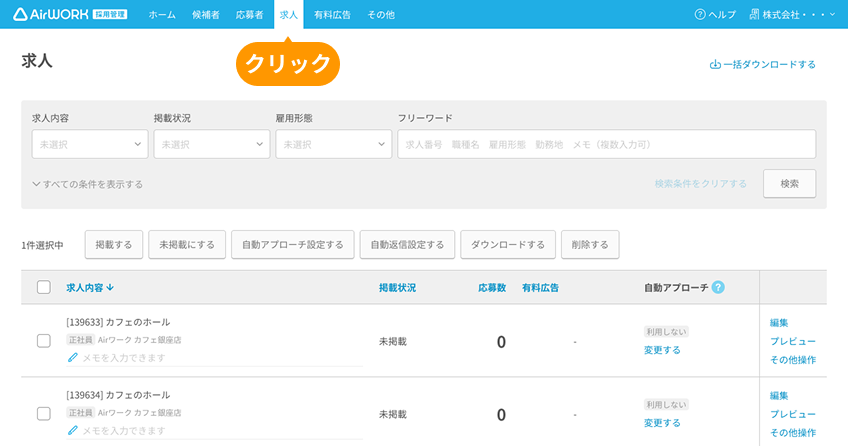Image resolution: width=848 pixels, height=446 pixels.
Task: Click 未掲載 status for job 139633
Action: point(393,342)
